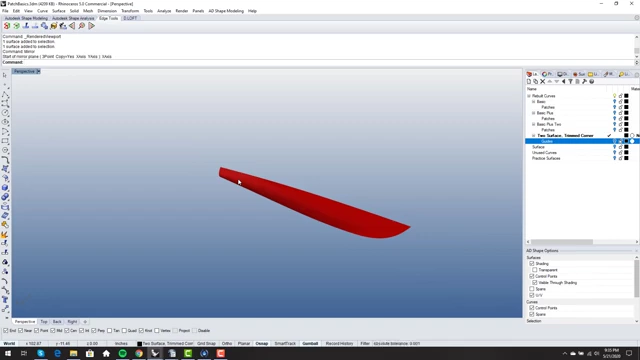
Task: Click the blue chained-boxes icon in Edge Tools toolbar
Action: [44, 26]
